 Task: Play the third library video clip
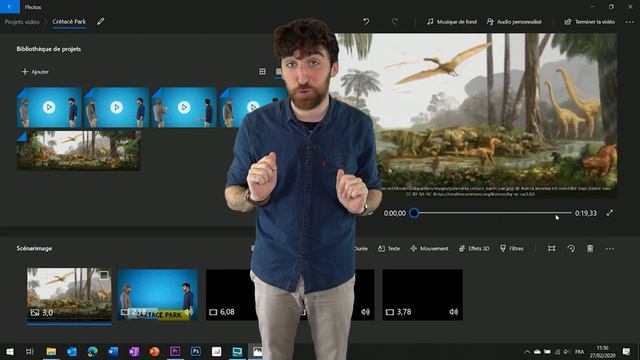[x=184, y=107]
